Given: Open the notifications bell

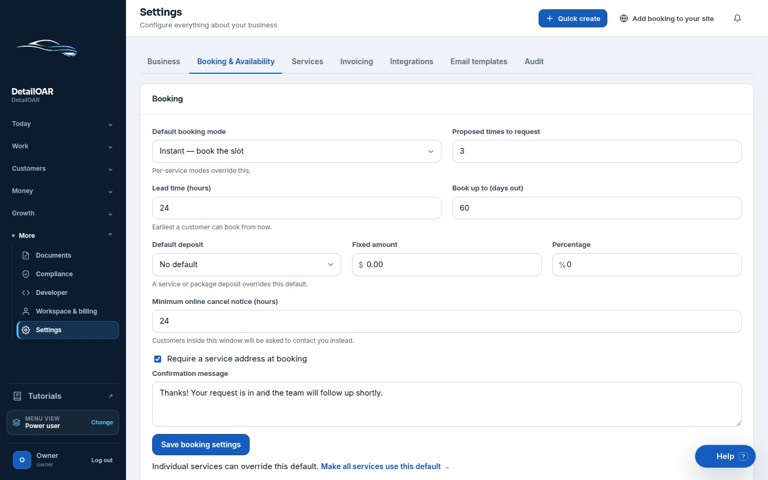Looking at the screenshot, I should coord(737,18).
